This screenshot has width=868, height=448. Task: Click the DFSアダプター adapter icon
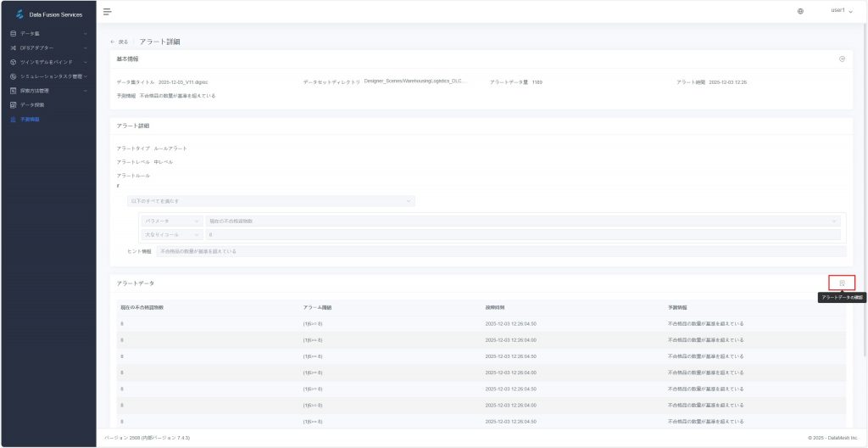[13, 48]
